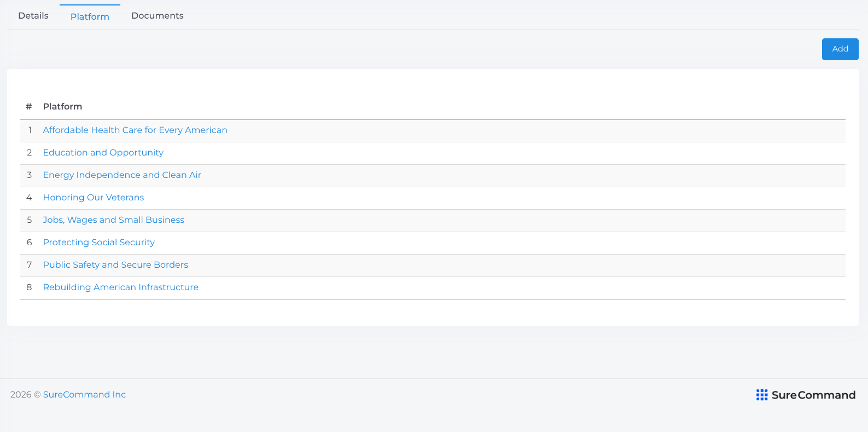
Task: Open Jobs, Wages and Small Business
Action: click(114, 220)
